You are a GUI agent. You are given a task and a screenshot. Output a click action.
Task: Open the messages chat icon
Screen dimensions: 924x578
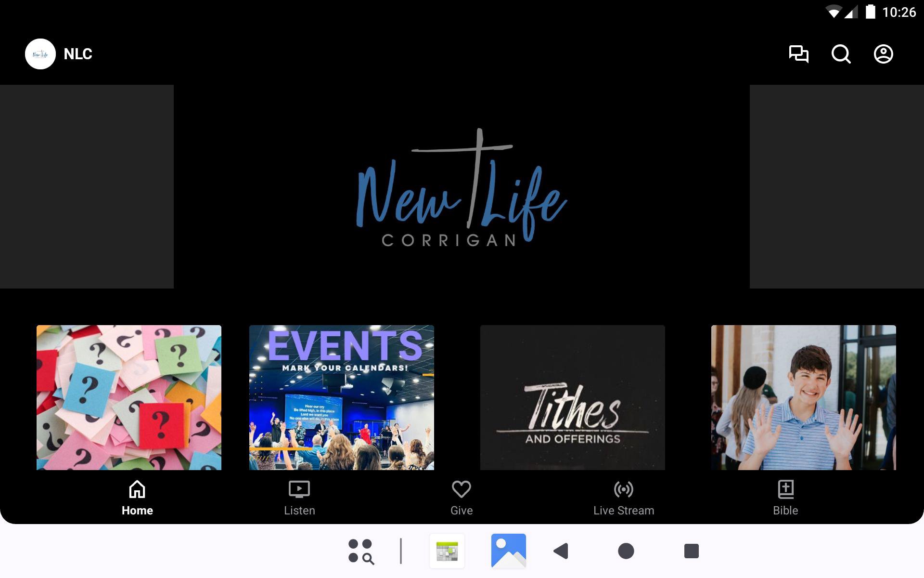tap(798, 54)
